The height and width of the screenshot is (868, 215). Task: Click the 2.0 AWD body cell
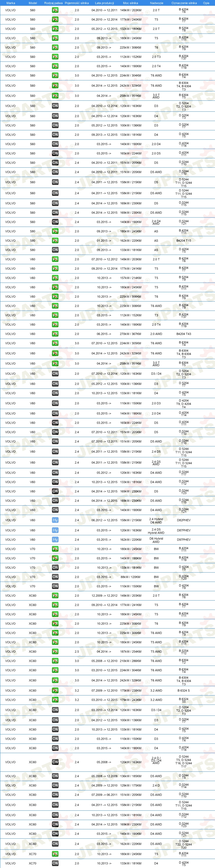click(x=156, y=334)
